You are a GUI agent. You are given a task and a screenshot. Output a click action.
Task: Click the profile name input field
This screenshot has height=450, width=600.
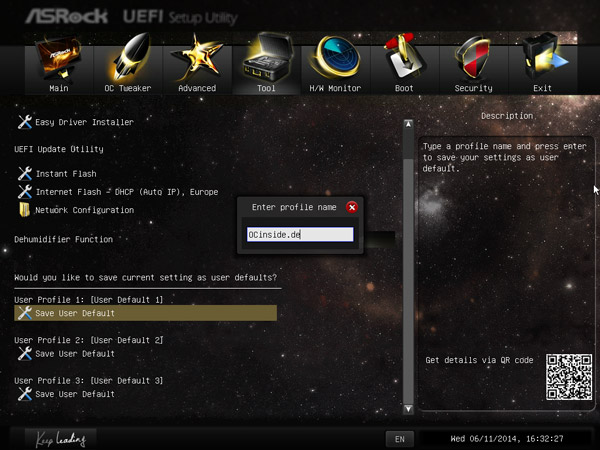point(300,235)
